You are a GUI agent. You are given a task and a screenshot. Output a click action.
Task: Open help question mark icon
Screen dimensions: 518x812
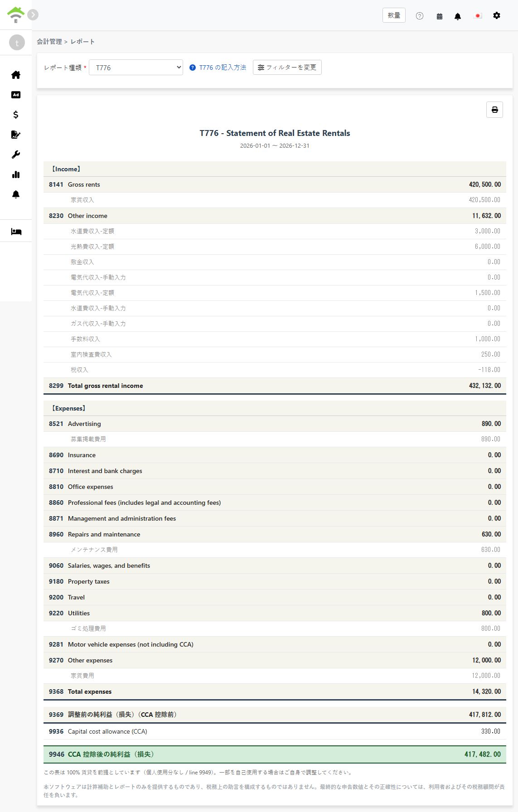click(x=420, y=16)
